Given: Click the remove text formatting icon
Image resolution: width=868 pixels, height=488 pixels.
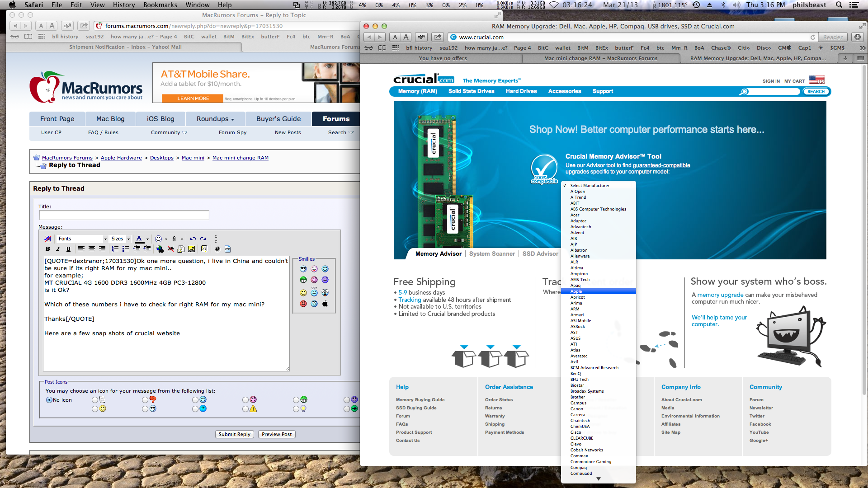Looking at the screenshot, I should point(48,239).
